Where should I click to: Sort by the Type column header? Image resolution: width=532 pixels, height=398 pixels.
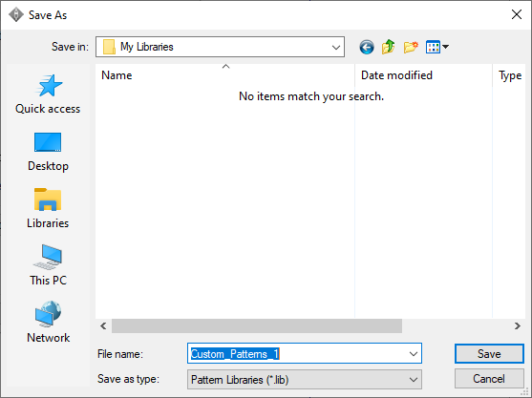510,75
